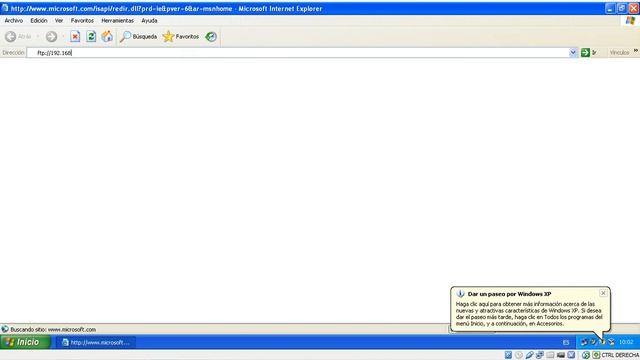640x360 pixels.
Task: Click the VirtualBox optical disc status icon
Action: click(x=519, y=355)
